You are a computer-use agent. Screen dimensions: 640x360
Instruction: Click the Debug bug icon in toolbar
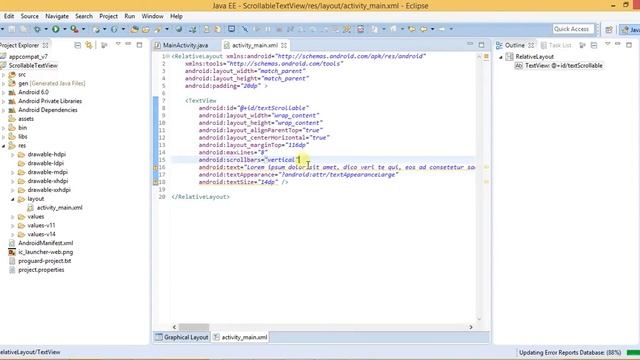tap(37, 29)
